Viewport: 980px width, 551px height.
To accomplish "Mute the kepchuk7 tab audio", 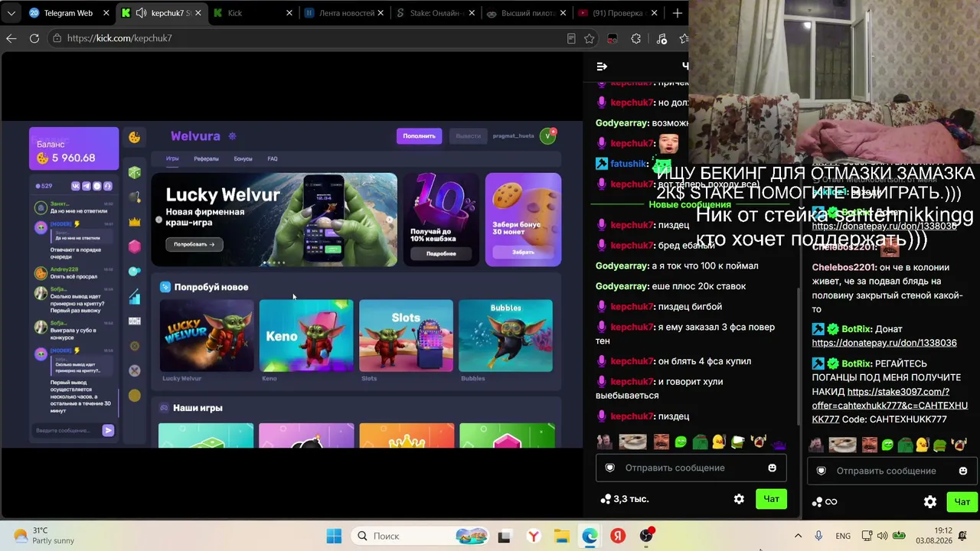I will click(x=142, y=13).
